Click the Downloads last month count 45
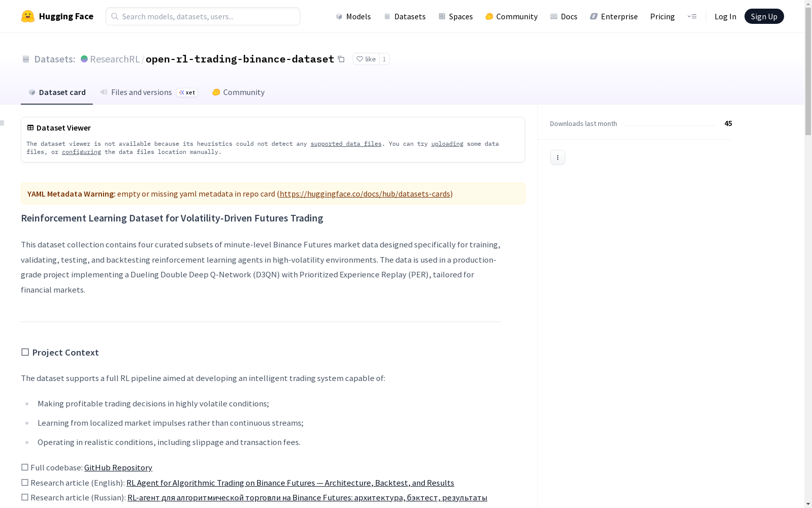The image size is (812, 508). tap(728, 123)
